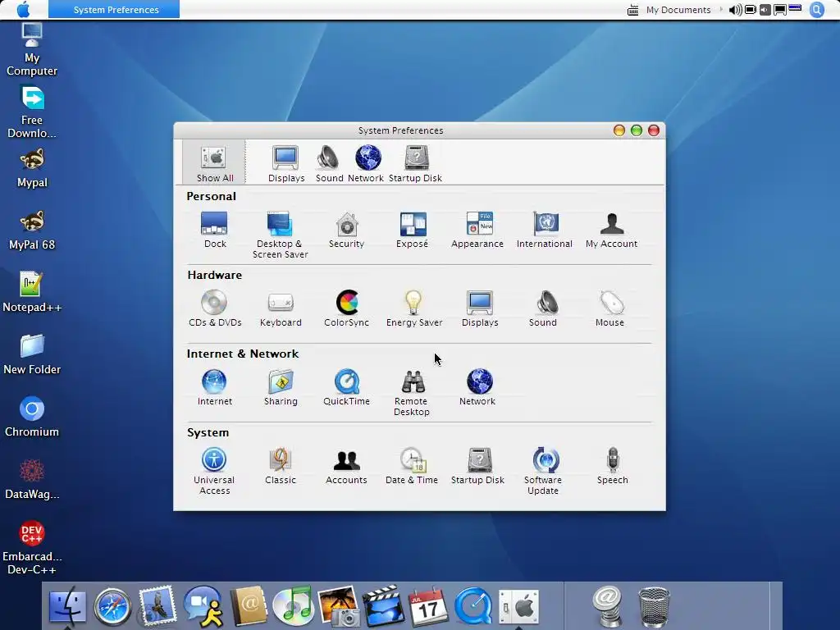Open Speech preferences
The height and width of the screenshot is (630, 840).
(612, 466)
